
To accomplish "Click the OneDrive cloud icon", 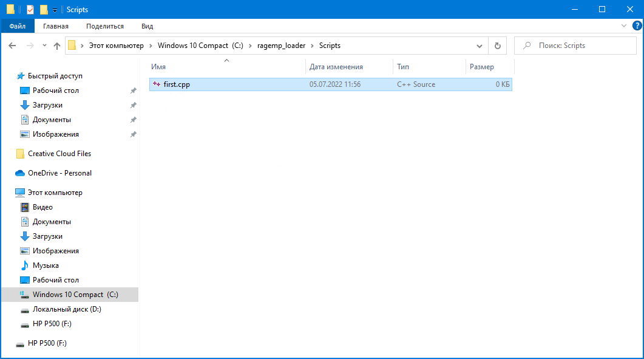I will [x=20, y=173].
